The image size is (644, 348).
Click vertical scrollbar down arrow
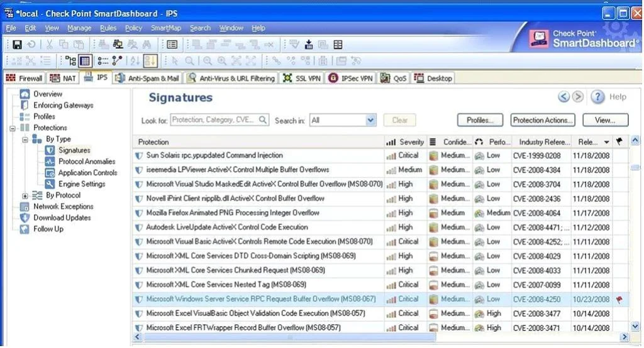click(635, 327)
